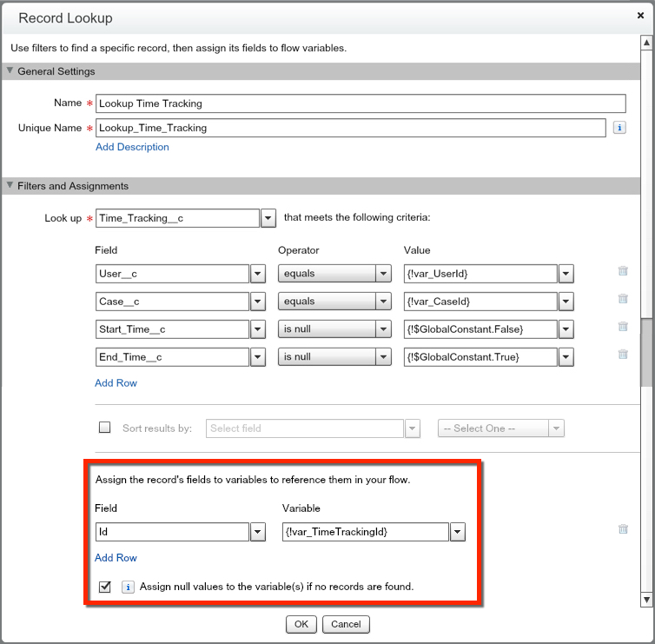
Task: Click the Name input field
Action: 361,103
